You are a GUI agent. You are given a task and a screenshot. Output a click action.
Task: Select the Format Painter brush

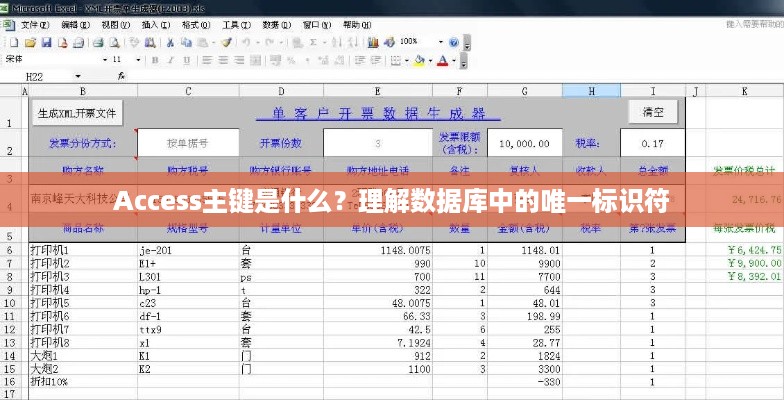[x=226, y=43]
